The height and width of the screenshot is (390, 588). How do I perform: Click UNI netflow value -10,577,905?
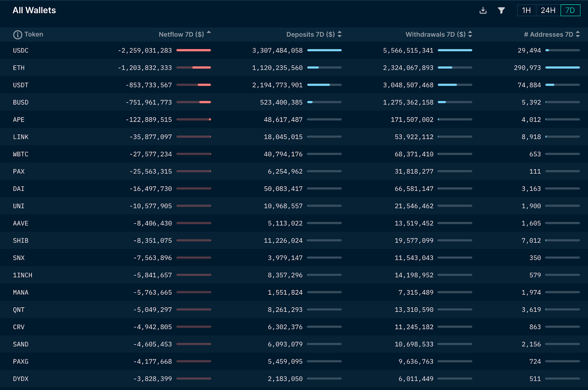(x=151, y=206)
